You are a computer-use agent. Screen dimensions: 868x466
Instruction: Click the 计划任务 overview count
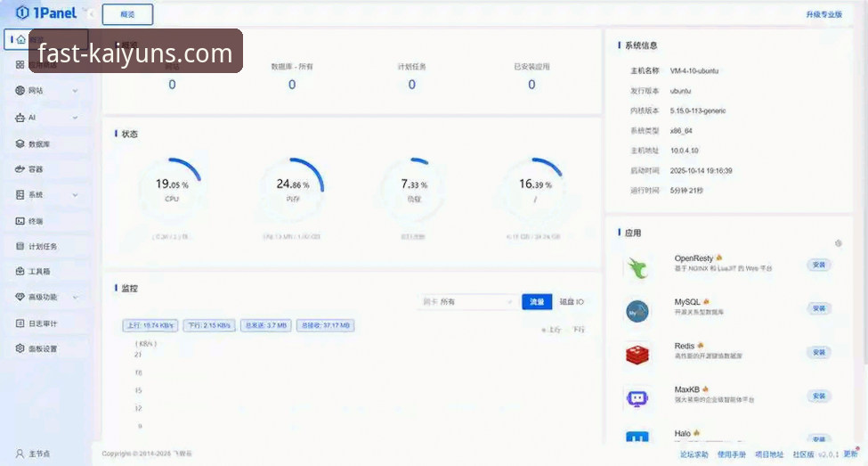tap(412, 85)
